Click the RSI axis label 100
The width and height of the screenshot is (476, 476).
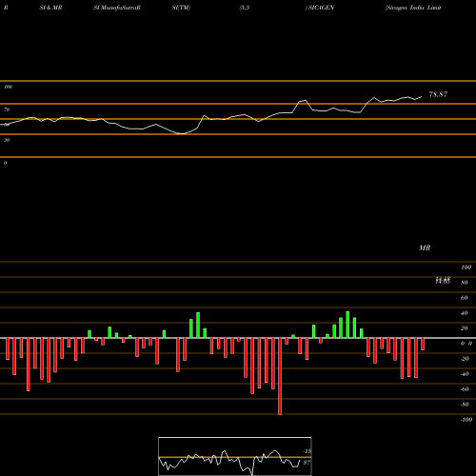(8, 87)
